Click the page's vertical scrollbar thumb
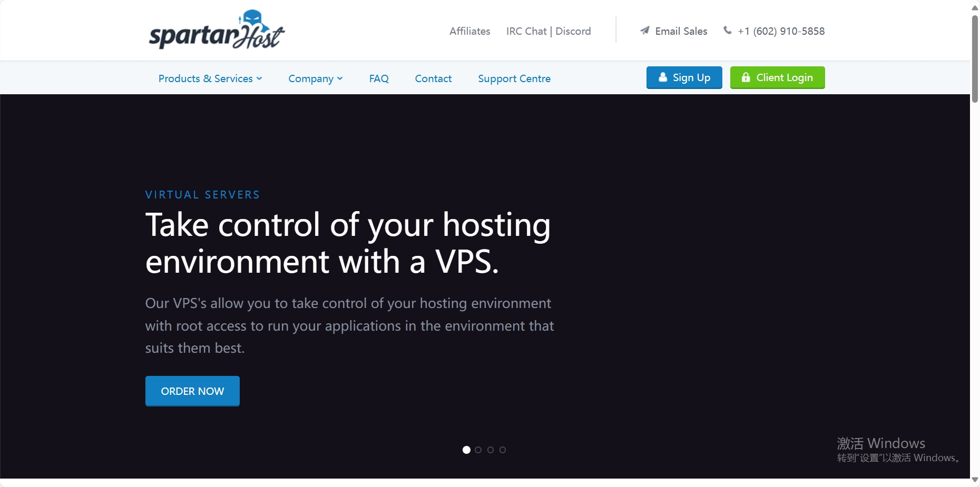This screenshot has width=980, height=487. pos(975,58)
